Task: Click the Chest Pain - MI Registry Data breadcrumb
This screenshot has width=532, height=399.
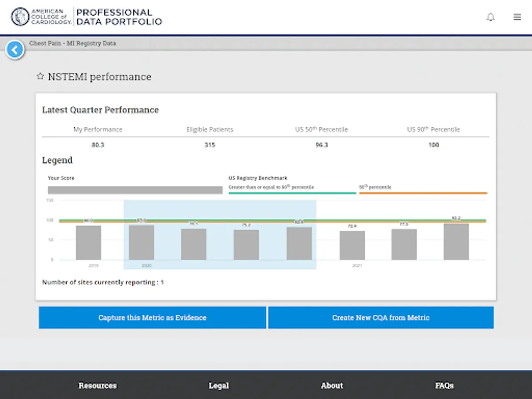Action: coord(73,43)
